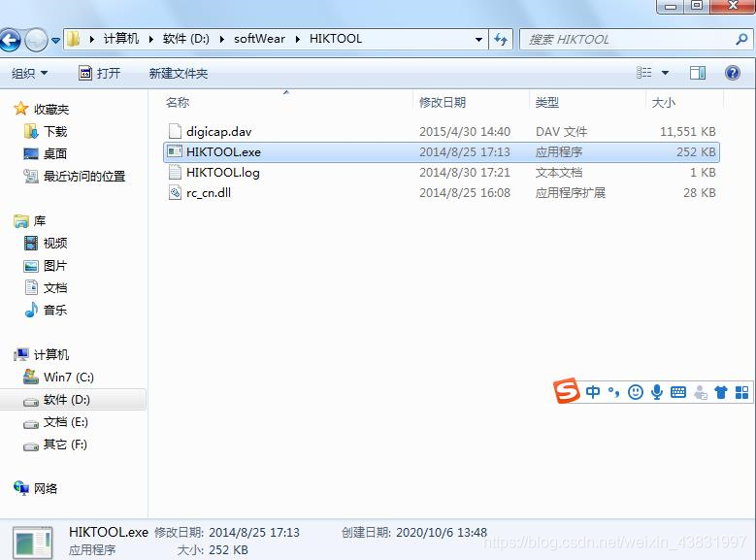This screenshot has width=756, height=560.
Task: Click the change view icon
Action: click(x=643, y=73)
